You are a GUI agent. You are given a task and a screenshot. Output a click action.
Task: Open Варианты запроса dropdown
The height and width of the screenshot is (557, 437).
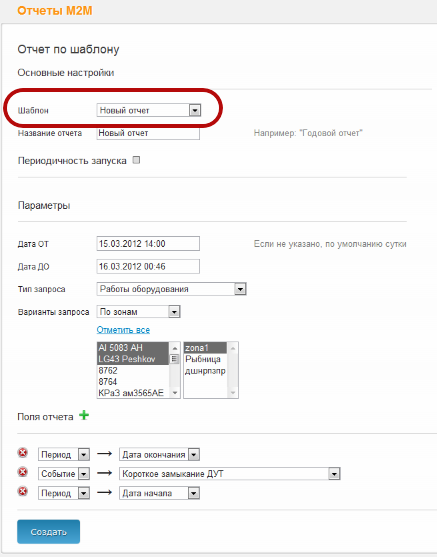pyautogui.click(x=138, y=312)
